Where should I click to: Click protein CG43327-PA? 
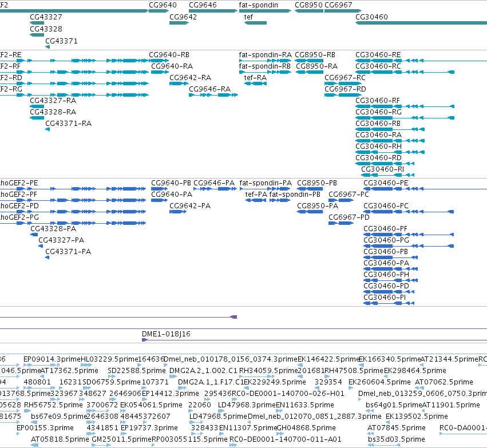(x=61, y=240)
